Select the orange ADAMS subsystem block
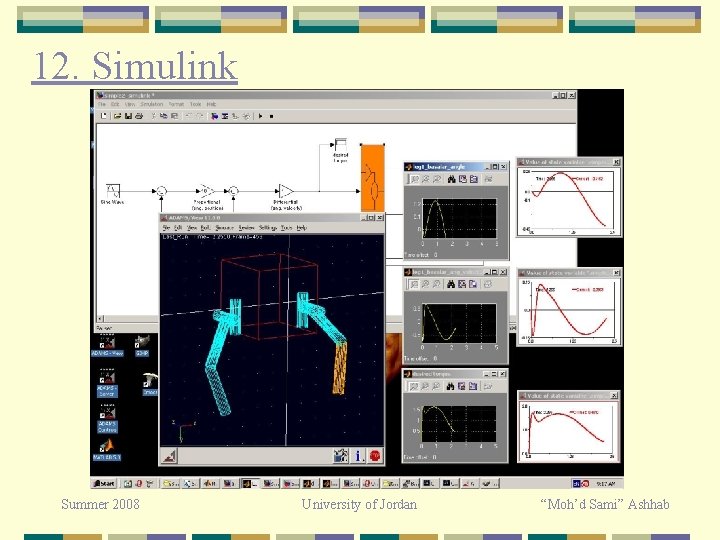This screenshot has width=720, height=540. 372,178
